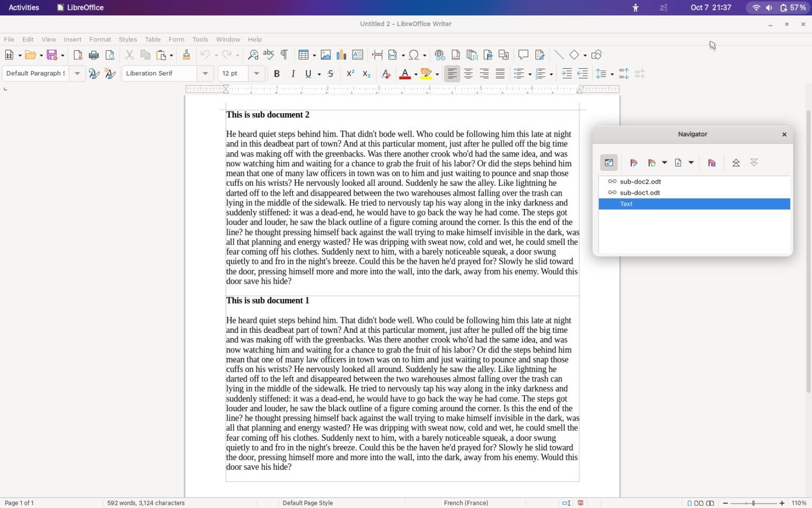Click Edit in the Navigator toolbar
The height and width of the screenshot is (508, 812).
click(x=633, y=162)
